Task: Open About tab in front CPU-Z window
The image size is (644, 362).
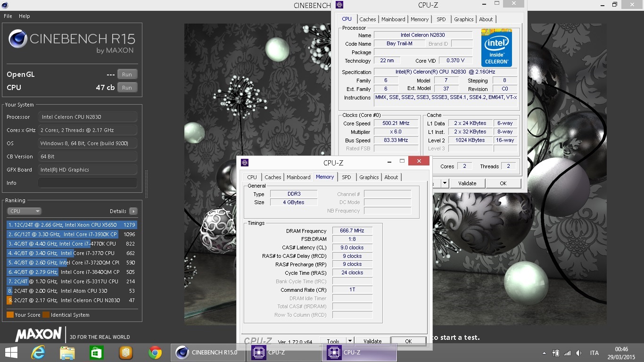Action: (x=391, y=177)
